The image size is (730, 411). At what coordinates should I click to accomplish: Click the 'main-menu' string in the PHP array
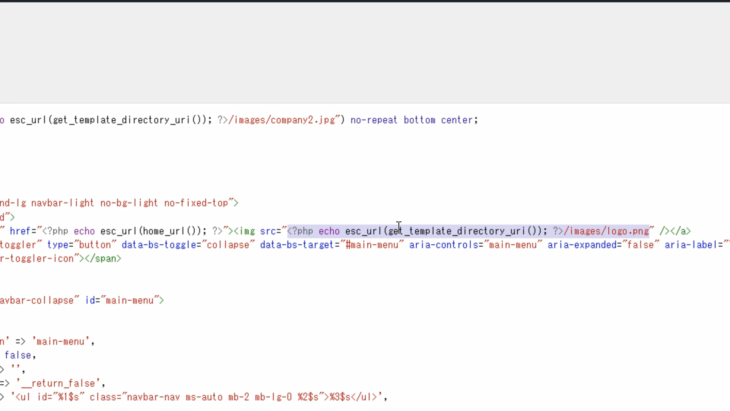click(x=60, y=342)
